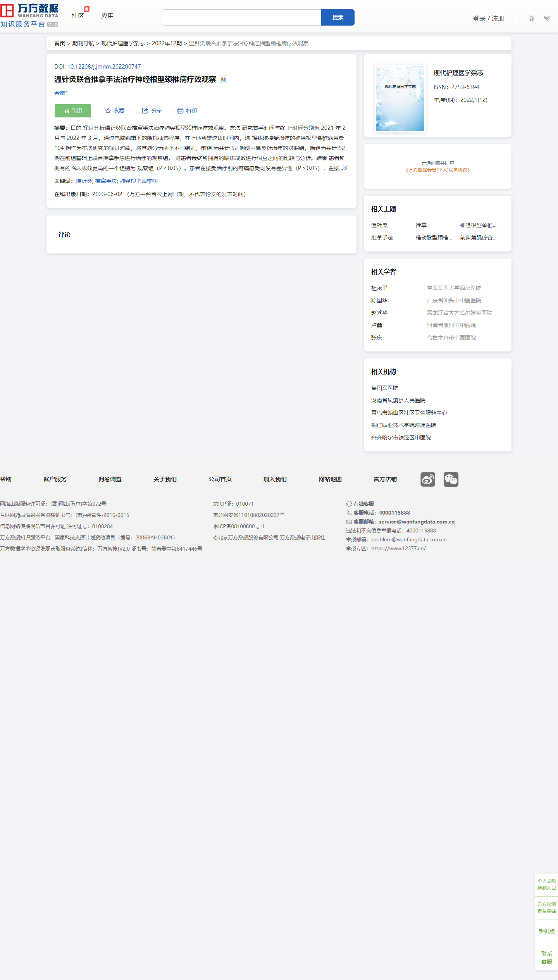
Task: Switch to traditional Chinese 繁
Action: point(547,19)
